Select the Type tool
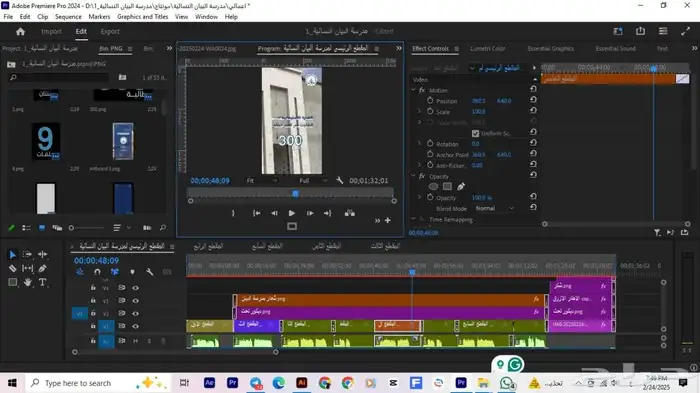This screenshot has height=393, width=700. (42, 282)
